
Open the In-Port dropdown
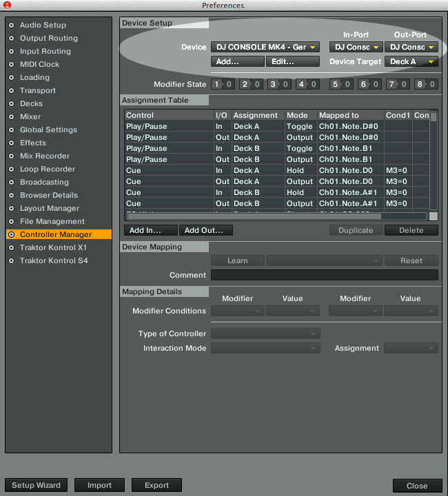pyautogui.click(x=356, y=48)
